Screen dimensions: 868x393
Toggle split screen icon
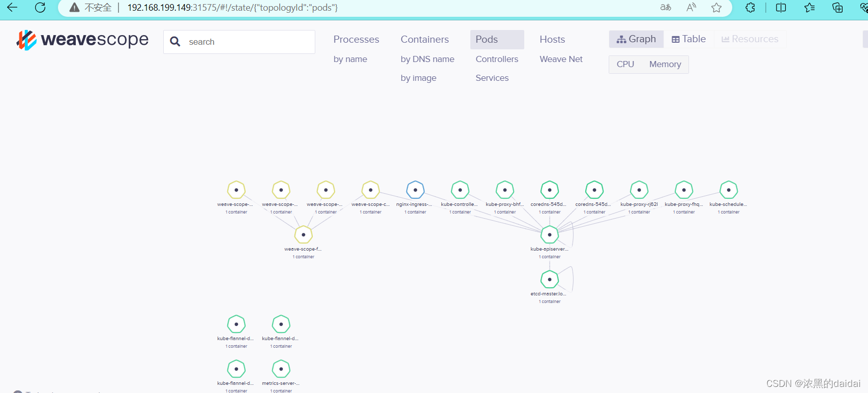[781, 8]
